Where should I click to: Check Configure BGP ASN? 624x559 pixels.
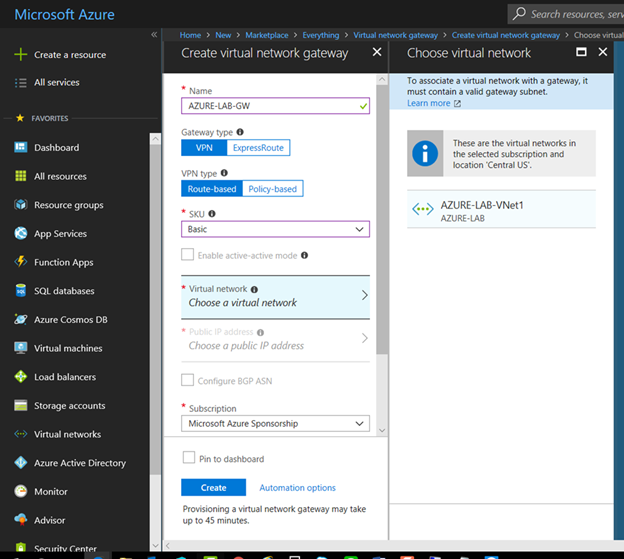coord(187,380)
